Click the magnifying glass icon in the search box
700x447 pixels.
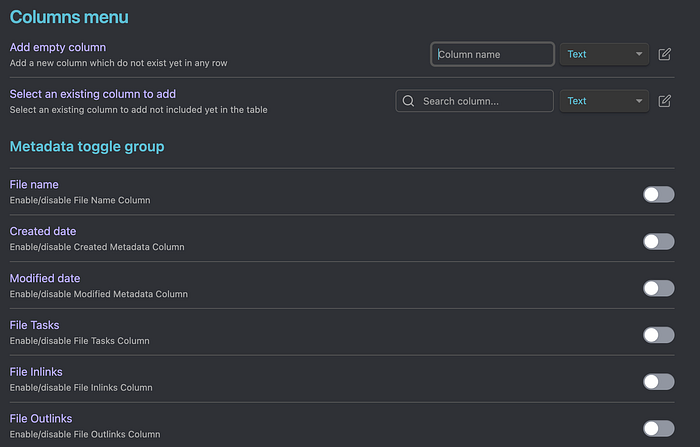point(408,101)
